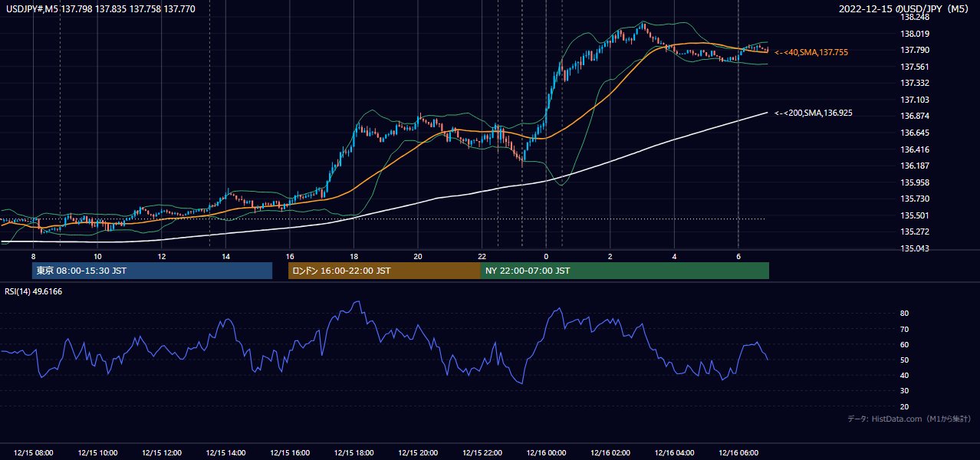Click the 12/15 18:00 time label
Screen dimensions: 980x460
[x=354, y=453]
